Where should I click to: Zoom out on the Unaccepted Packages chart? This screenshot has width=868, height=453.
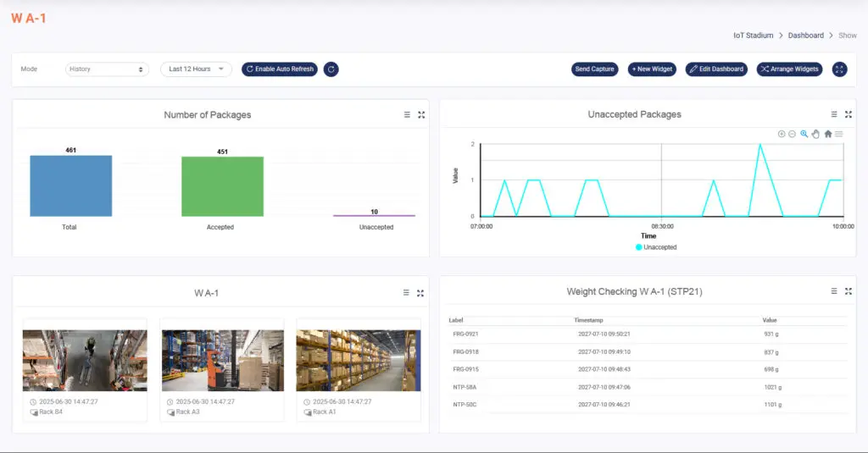pos(793,134)
